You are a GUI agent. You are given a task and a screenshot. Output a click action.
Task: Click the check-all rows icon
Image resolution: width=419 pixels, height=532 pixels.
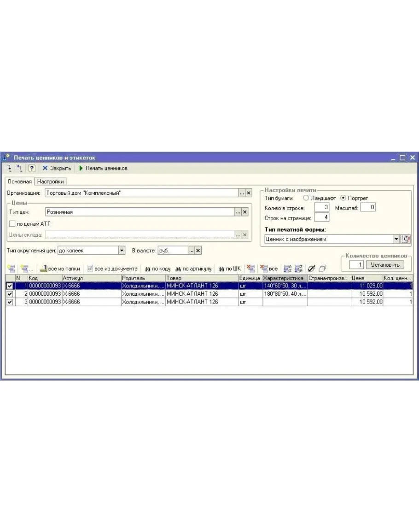pos(311,269)
